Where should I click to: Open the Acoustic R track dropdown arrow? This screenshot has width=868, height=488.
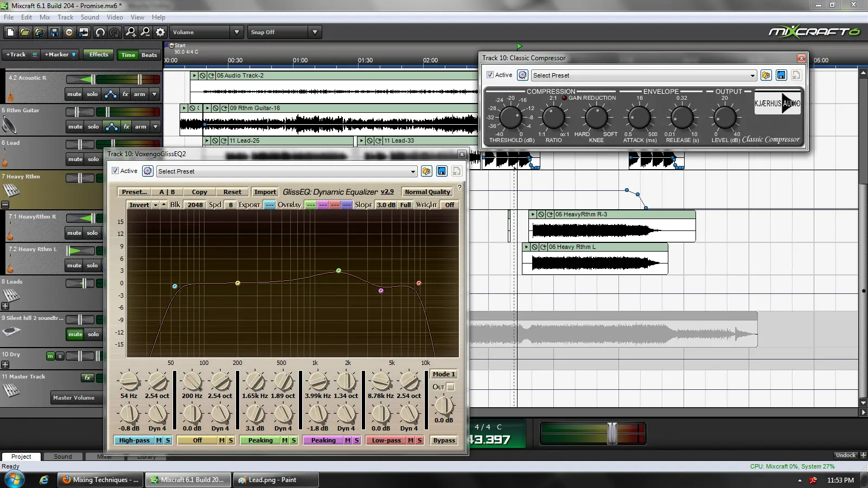click(x=155, y=94)
